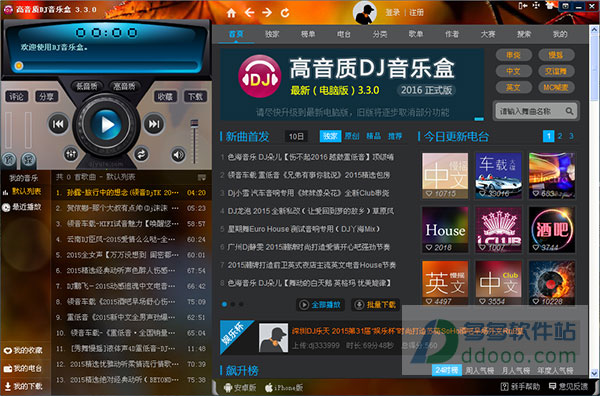Select the 周人气榜 ranking tab
This screenshot has width=600, height=396.
(x=479, y=370)
